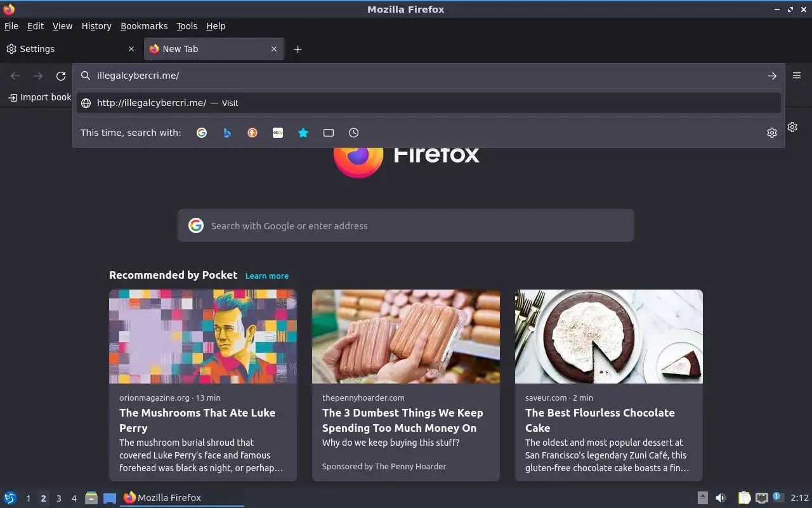812x508 pixels.
Task: Search this time with Google icon
Action: pos(202,133)
